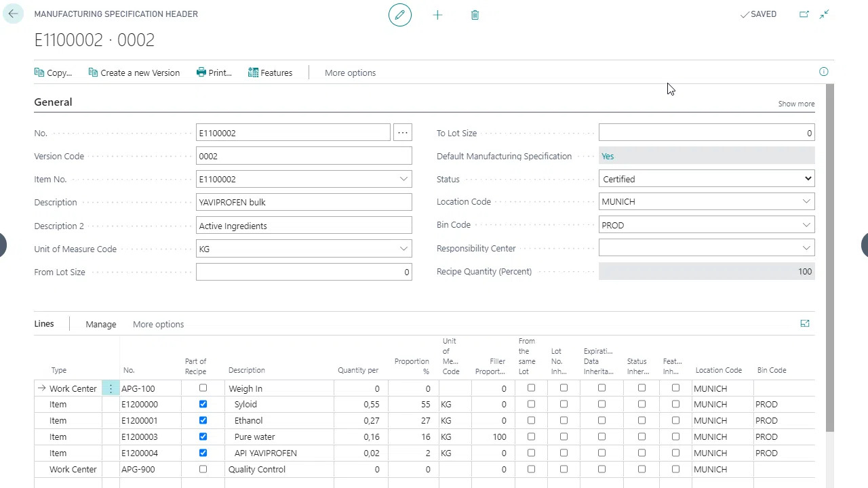The image size is (868, 488).
Task: Click the expand Lines section icon
Action: pos(805,324)
